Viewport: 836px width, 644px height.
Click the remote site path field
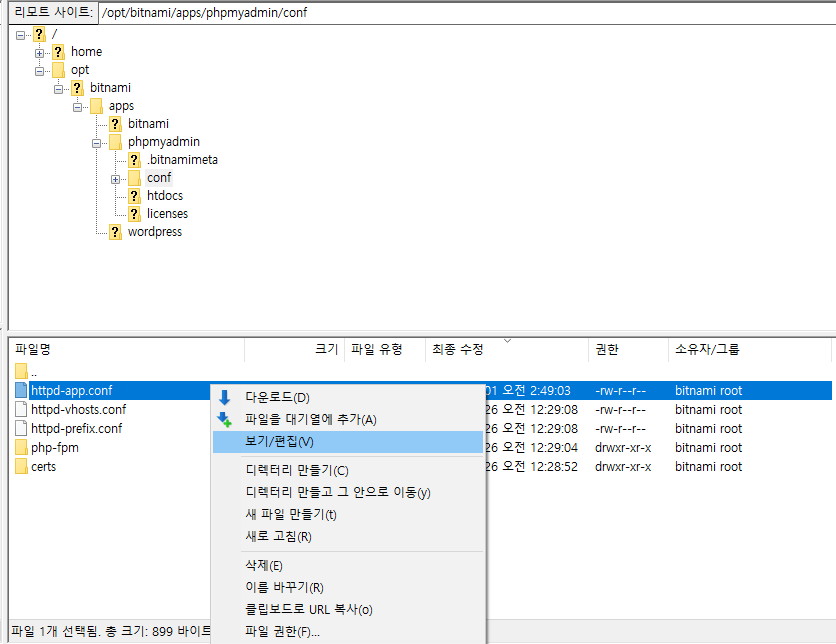[x=467, y=13]
